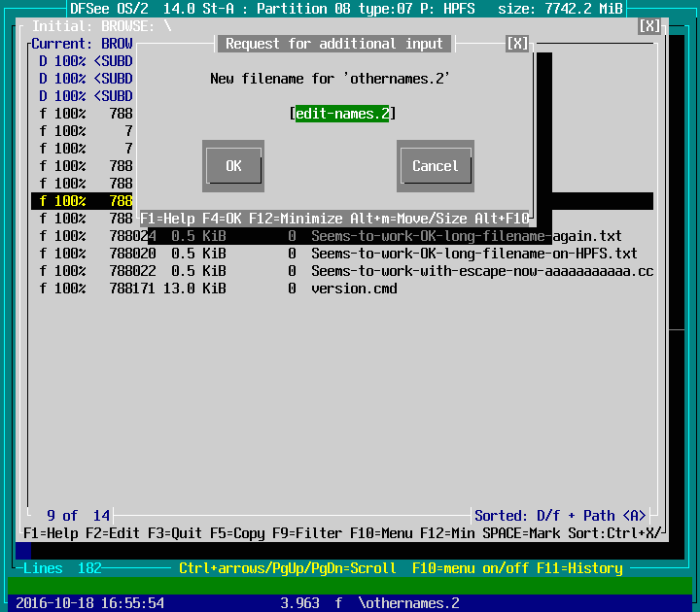Confirm the rename with the OK button
The height and width of the screenshot is (612, 700).
click(233, 166)
